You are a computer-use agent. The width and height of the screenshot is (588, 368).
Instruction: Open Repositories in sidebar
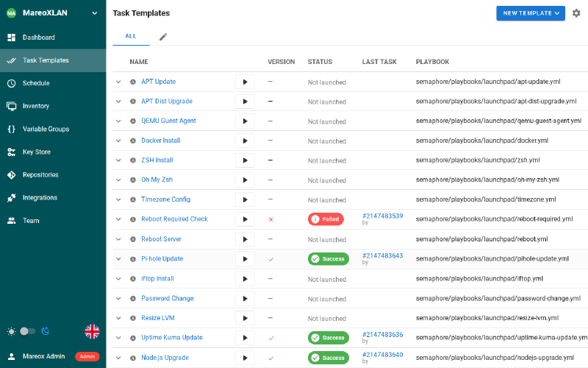[x=53, y=175]
